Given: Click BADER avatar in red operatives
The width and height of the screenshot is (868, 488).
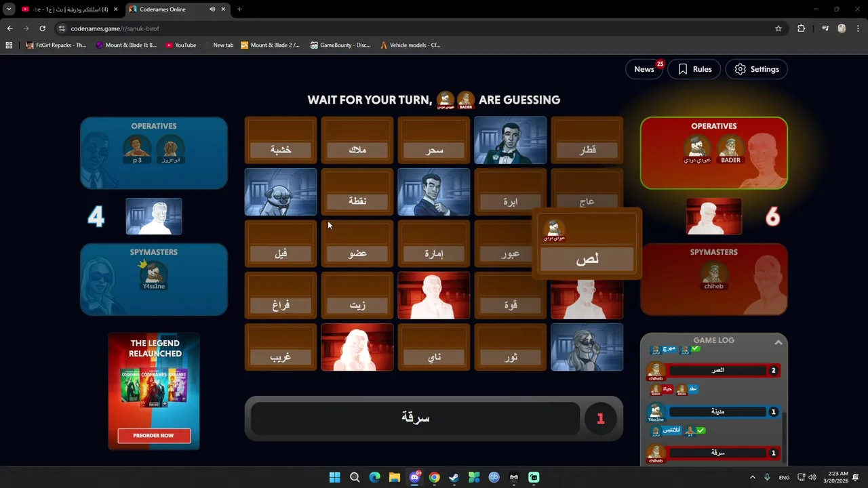Looking at the screenshot, I should (x=730, y=149).
